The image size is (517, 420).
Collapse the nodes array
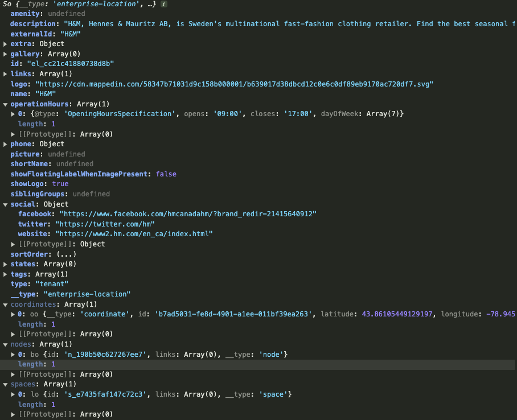point(6,344)
